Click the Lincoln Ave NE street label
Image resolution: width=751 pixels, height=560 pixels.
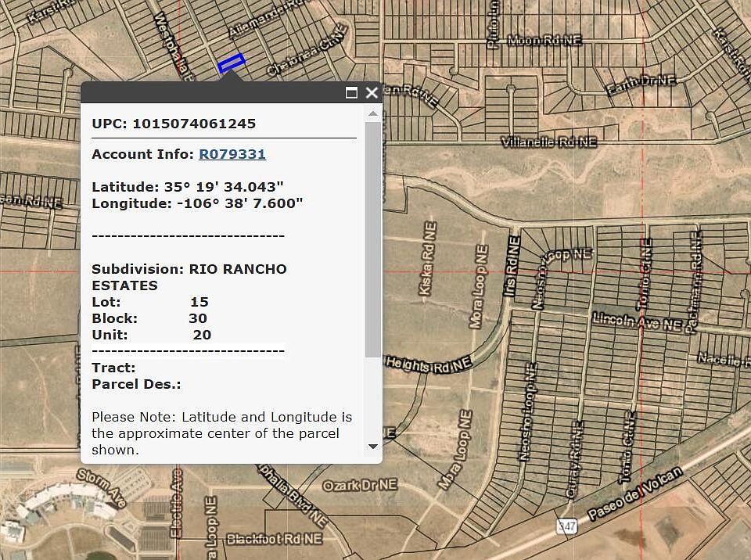click(x=638, y=322)
